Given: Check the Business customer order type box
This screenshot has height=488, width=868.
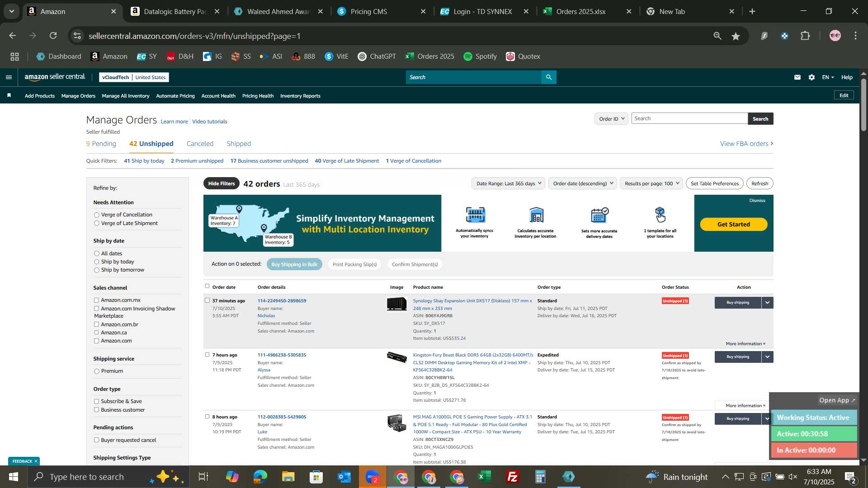Looking at the screenshot, I should [96, 410].
